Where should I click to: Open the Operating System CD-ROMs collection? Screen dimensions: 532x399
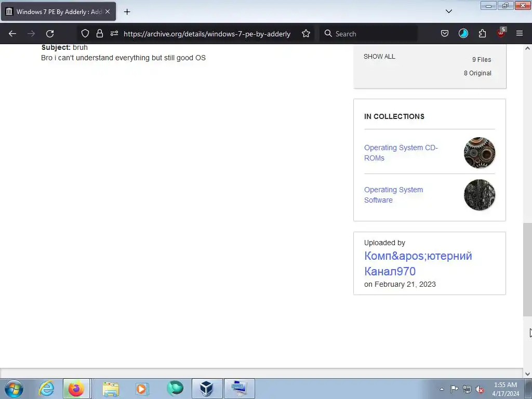pyautogui.click(x=401, y=153)
